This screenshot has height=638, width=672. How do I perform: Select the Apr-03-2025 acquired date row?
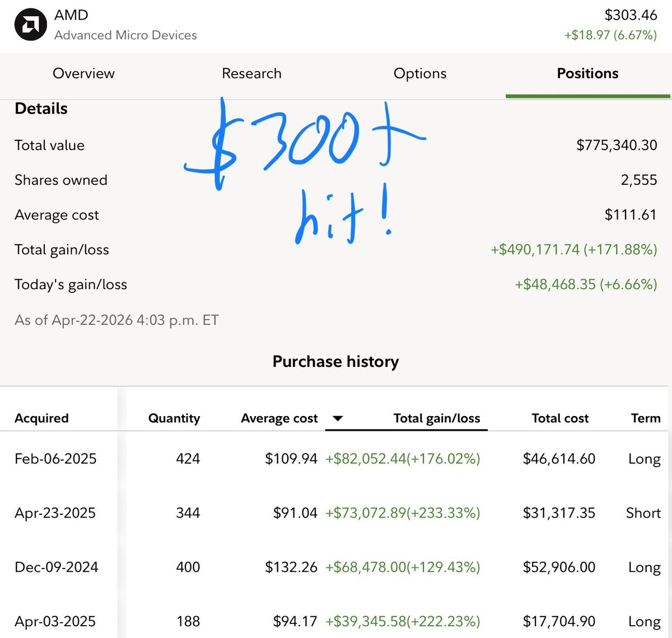(55, 622)
